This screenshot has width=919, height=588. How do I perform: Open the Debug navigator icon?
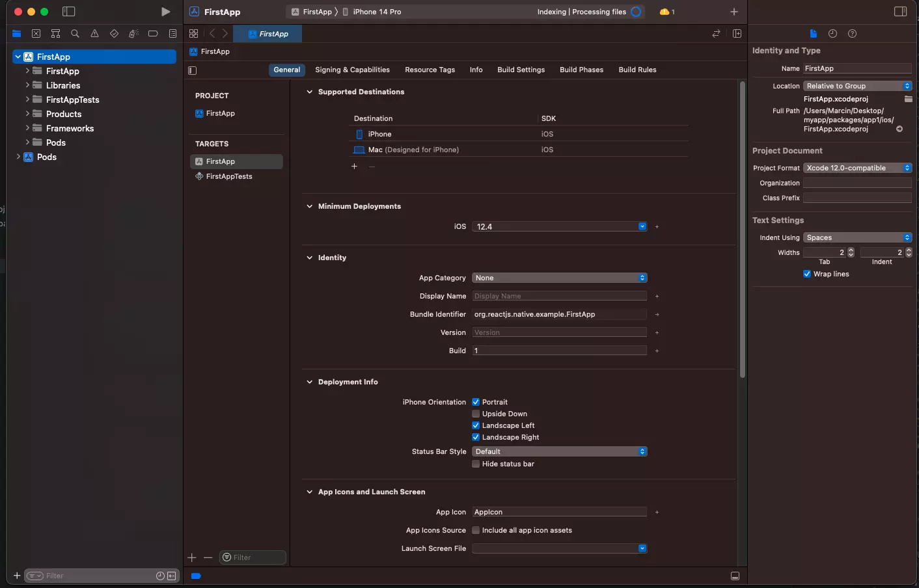[x=133, y=34]
